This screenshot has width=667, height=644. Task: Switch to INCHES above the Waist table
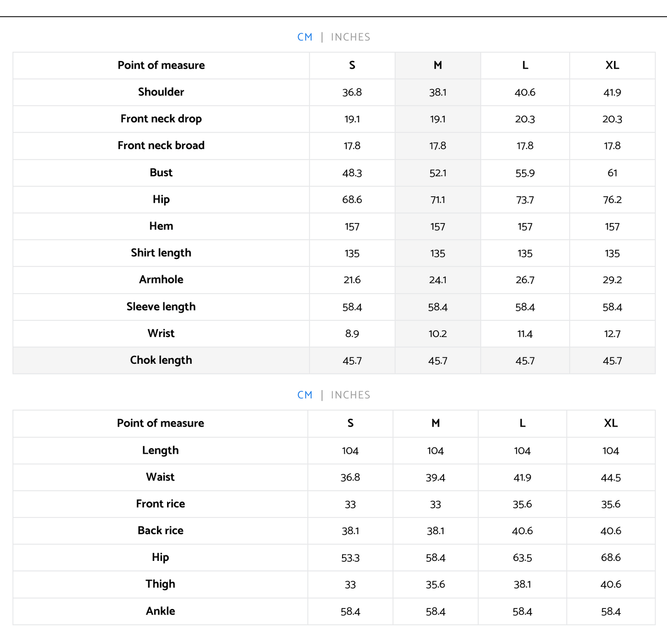pyautogui.click(x=350, y=395)
